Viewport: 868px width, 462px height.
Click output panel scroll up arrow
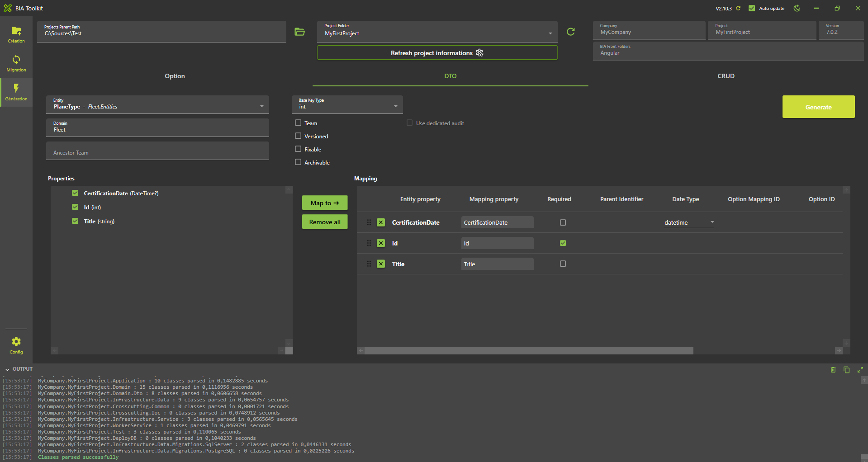tap(864, 381)
